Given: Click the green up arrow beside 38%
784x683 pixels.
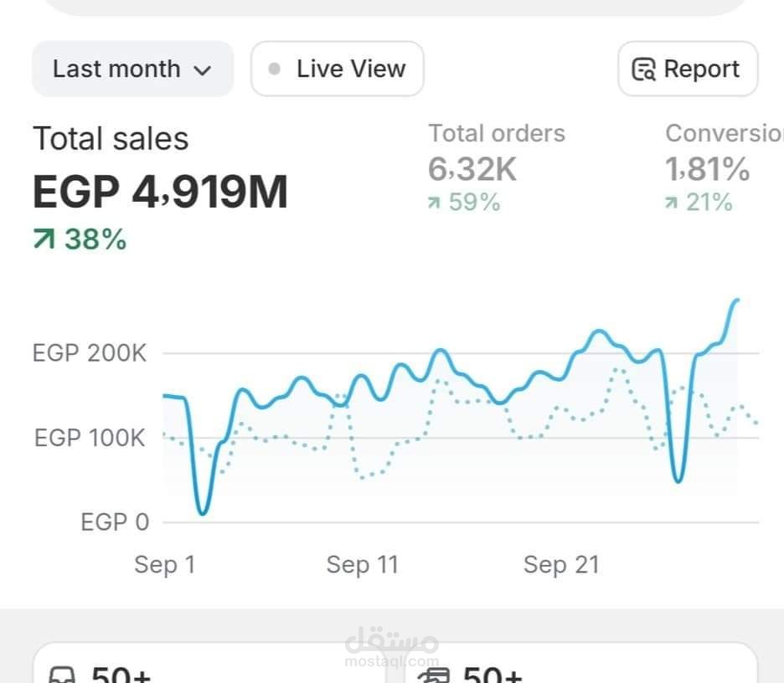Looking at the screenshot, I should click(44, 239).
